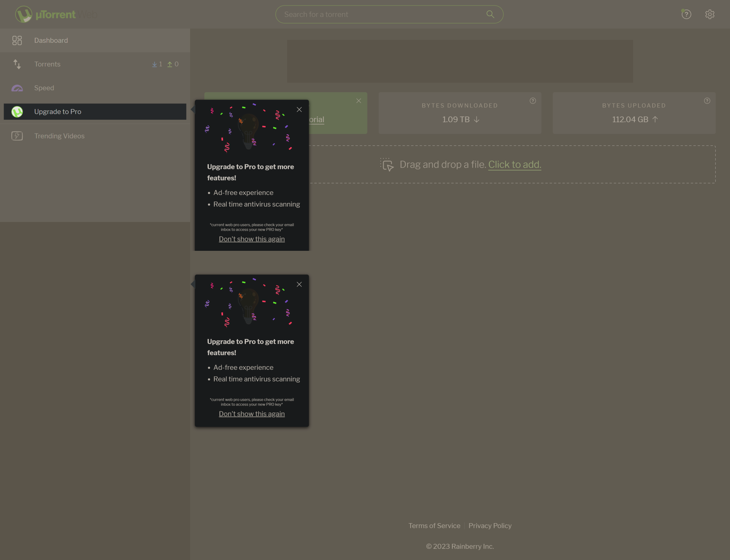This screenshot has width=730, height=560.
Task: Click the Upgrade to Pro lightning icon
Action: tap(17, 111)
